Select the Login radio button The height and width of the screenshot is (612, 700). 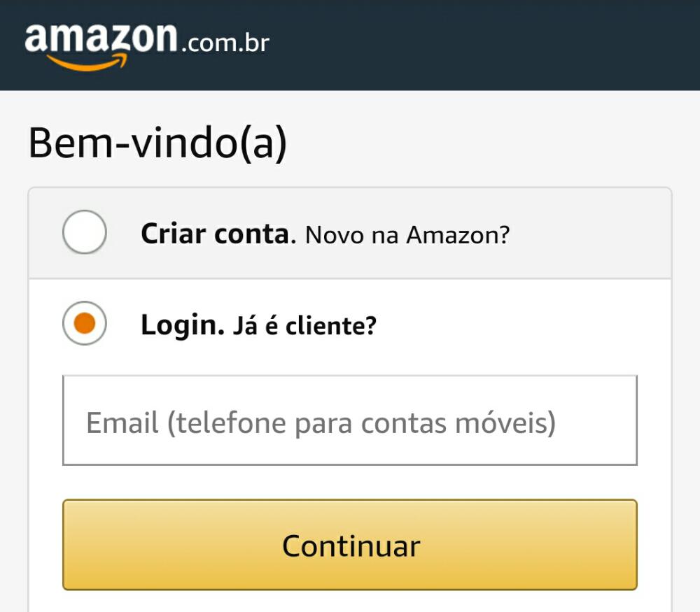tap(85, 323)
